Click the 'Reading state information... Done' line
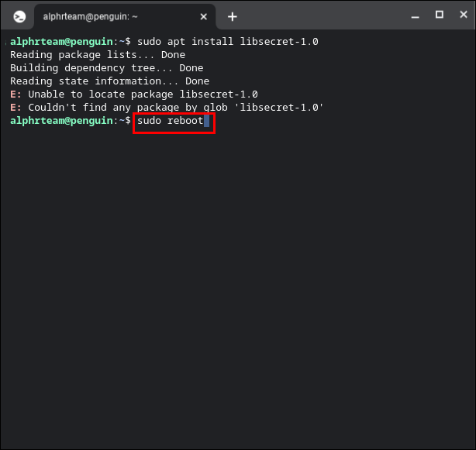The width and height of the screenshot is (476, 450). point(109,81)
